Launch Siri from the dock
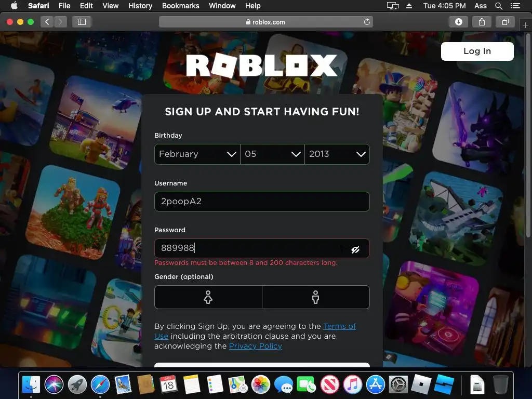532x399 pixels. point(54,385)
